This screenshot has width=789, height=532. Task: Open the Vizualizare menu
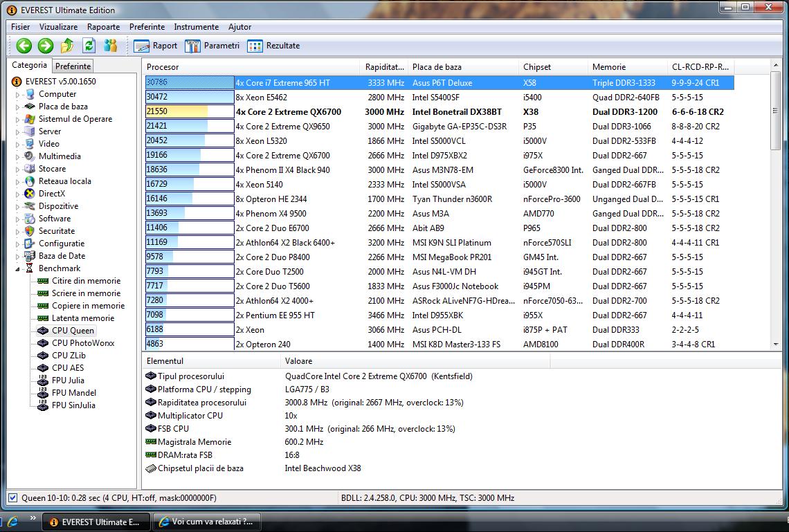58,27
